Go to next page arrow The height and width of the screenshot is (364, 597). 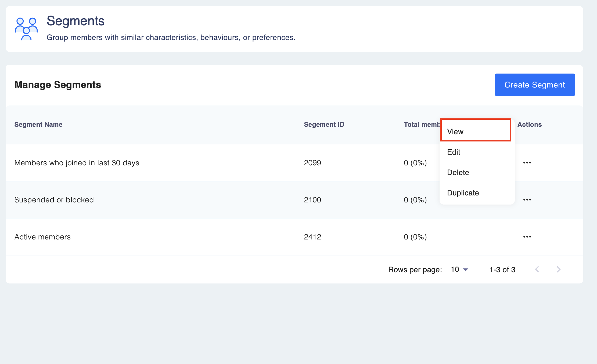pos(559,269)
